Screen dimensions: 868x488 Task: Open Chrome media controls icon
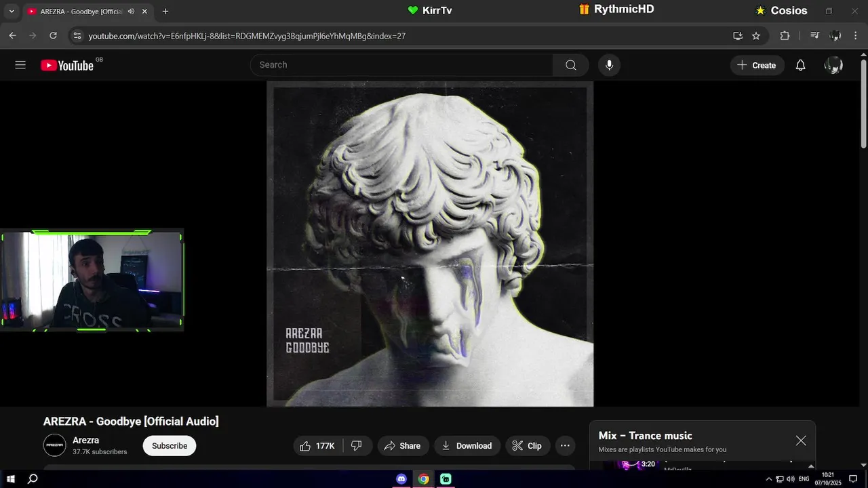click(x=815, y=36)
